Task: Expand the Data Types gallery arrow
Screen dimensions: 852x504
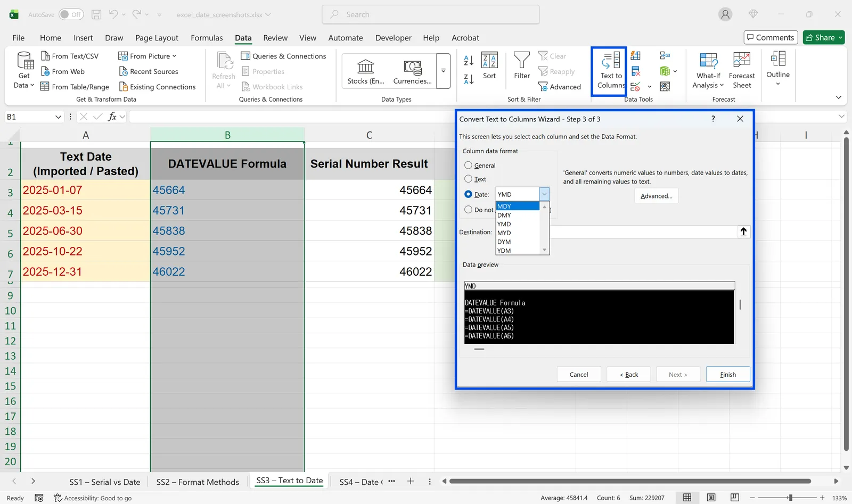Action: click(443, 71)
